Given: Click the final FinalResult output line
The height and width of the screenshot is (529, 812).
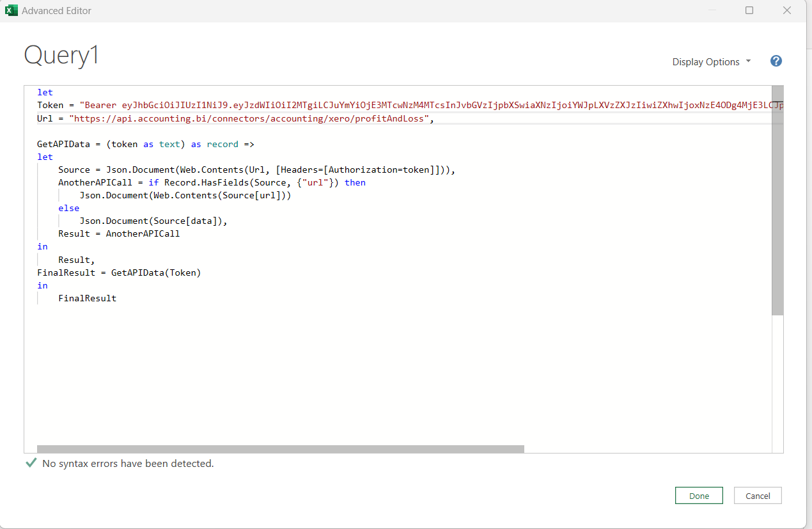Looking at the screenshot, I should click(x=88, y=298).
